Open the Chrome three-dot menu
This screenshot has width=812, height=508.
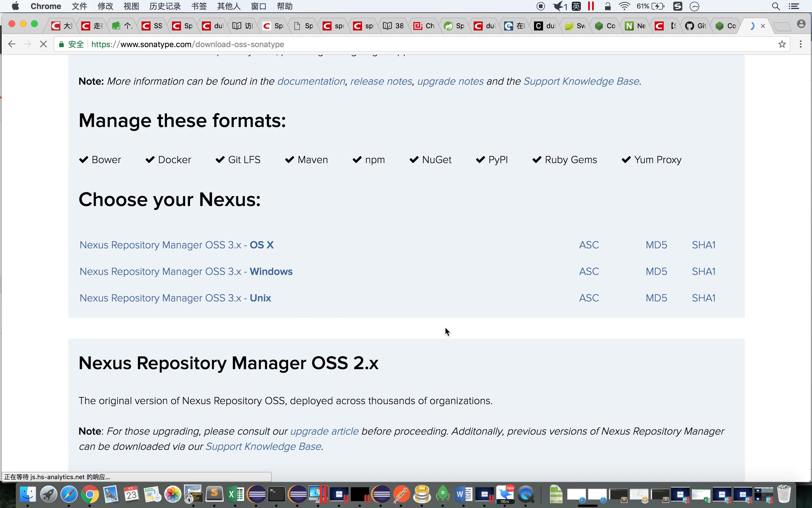pyautogui.click(x=801, y=44)
